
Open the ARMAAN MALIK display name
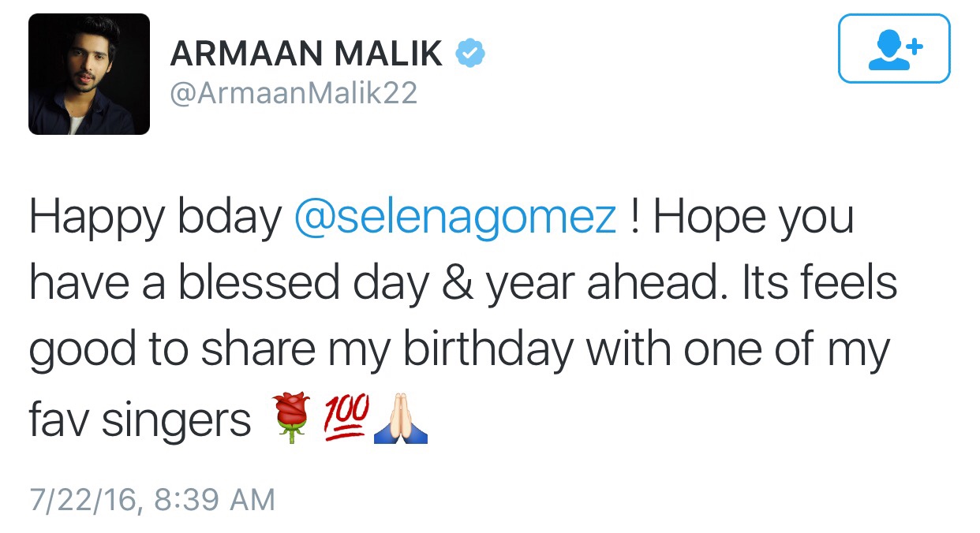point(307,54)
